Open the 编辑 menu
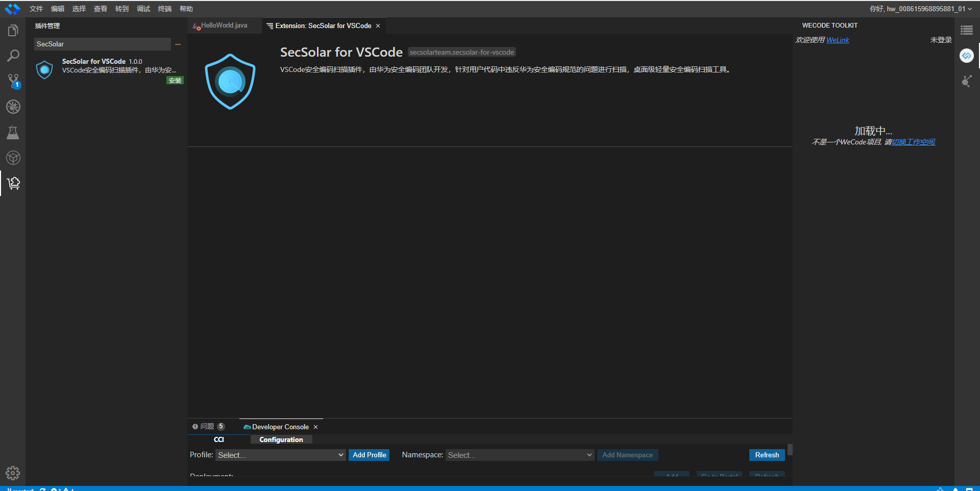The image size is (980, 491). pos(58,9)
